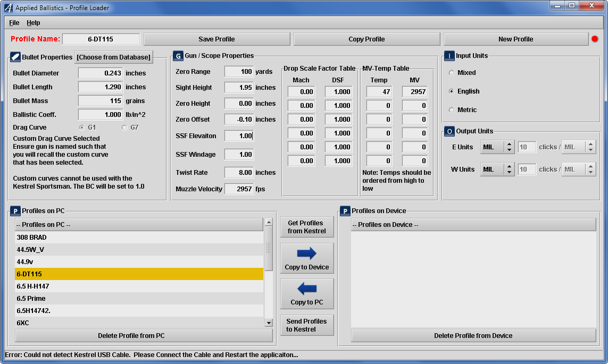Image resolution: width=608 pixels, height=364 pixels.
Task: Click the Temp field showing 47
Action: 379,92
